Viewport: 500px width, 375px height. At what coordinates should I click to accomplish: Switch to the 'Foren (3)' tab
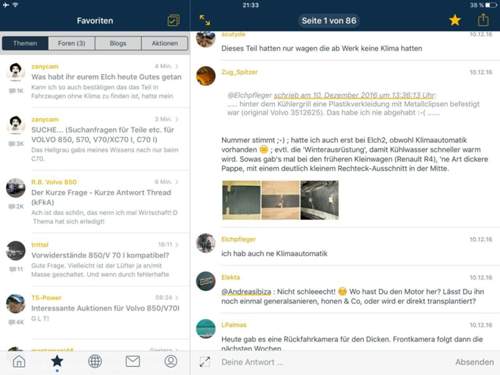71,43
